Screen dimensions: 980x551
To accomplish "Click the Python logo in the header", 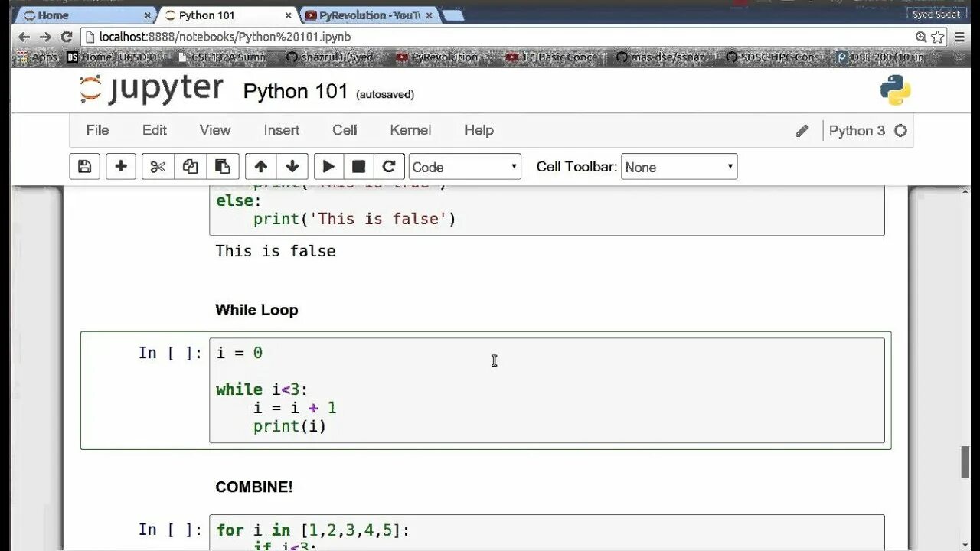I will (x=895, y=90).
